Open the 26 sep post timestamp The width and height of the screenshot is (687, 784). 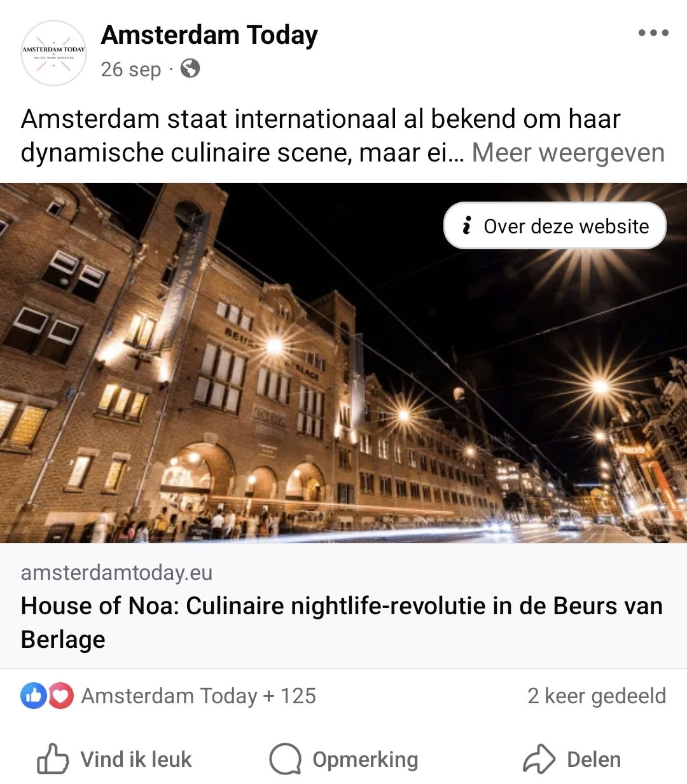pos(131,69)
